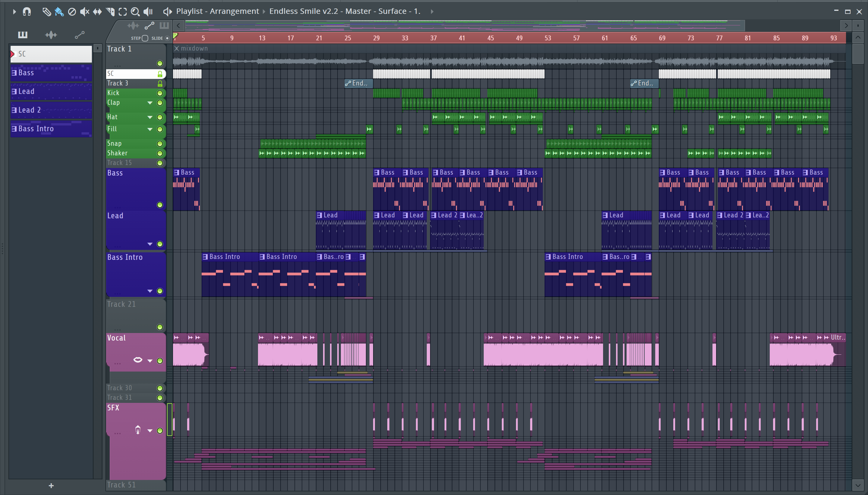
Task: Click the SFX track header name
Action: [113, 408]
